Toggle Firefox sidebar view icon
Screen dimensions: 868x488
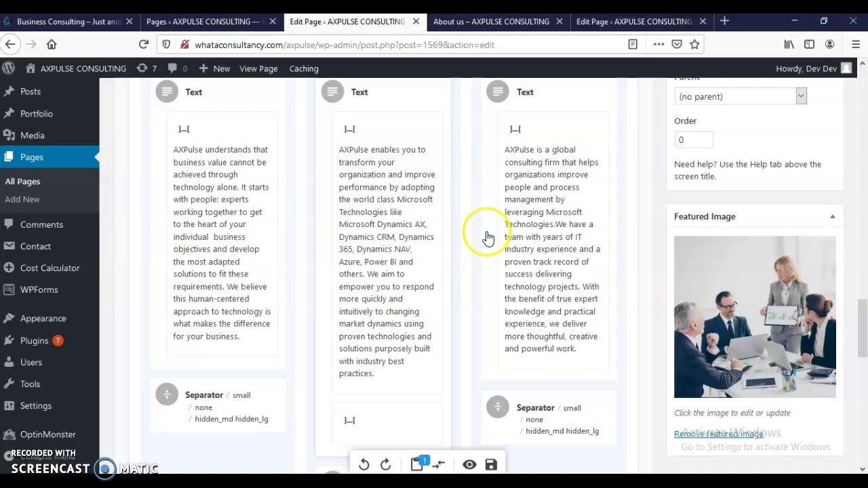809,45
